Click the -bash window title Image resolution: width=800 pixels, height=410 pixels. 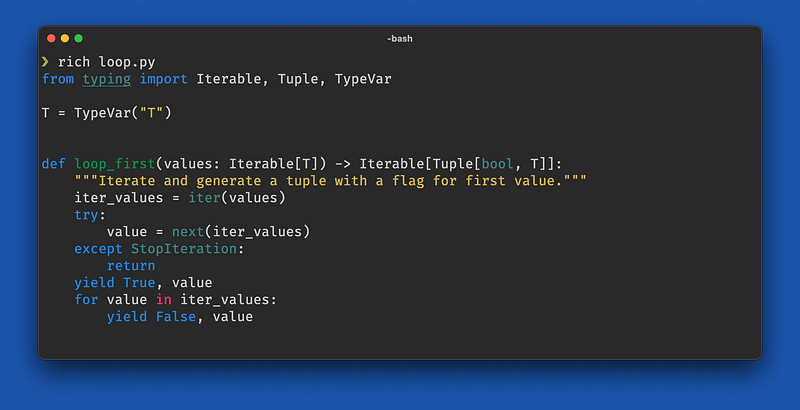pos(399,39)
